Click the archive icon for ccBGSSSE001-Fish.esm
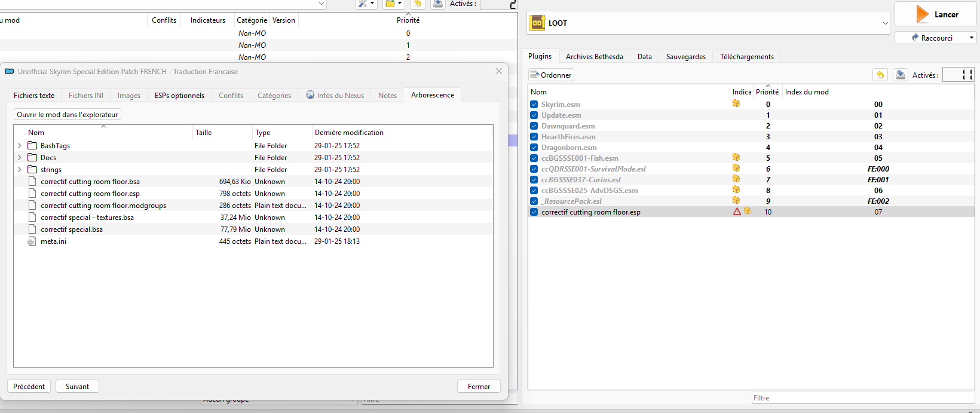This screenshot has height=413, width=980. [x=736, y=157]
